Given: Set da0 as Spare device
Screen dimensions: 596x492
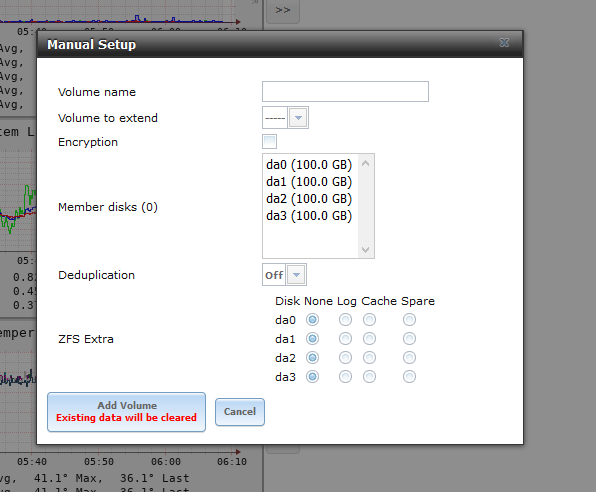Looking at the screenshot, I should point(409,320).
